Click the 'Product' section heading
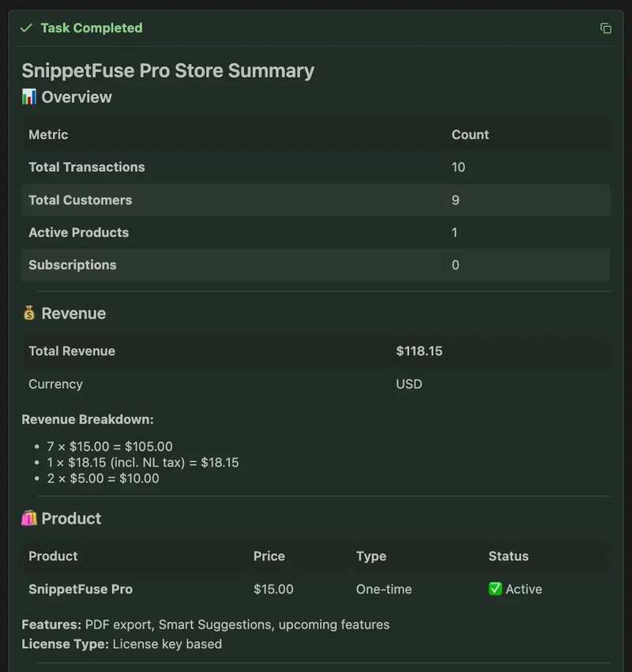The image size is (632, 672). point(71,519)
